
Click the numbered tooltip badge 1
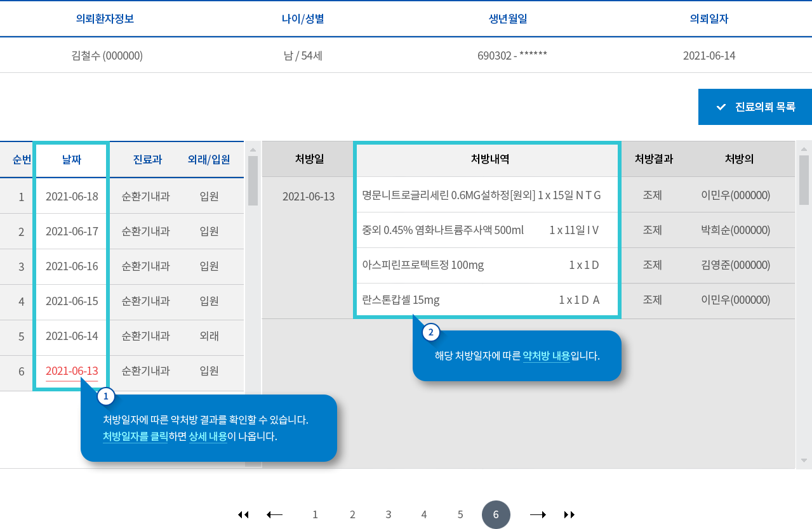[105, 397]
